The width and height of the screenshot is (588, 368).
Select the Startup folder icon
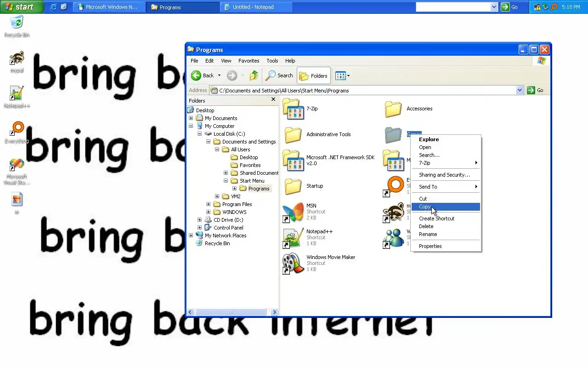click(293, 186)
